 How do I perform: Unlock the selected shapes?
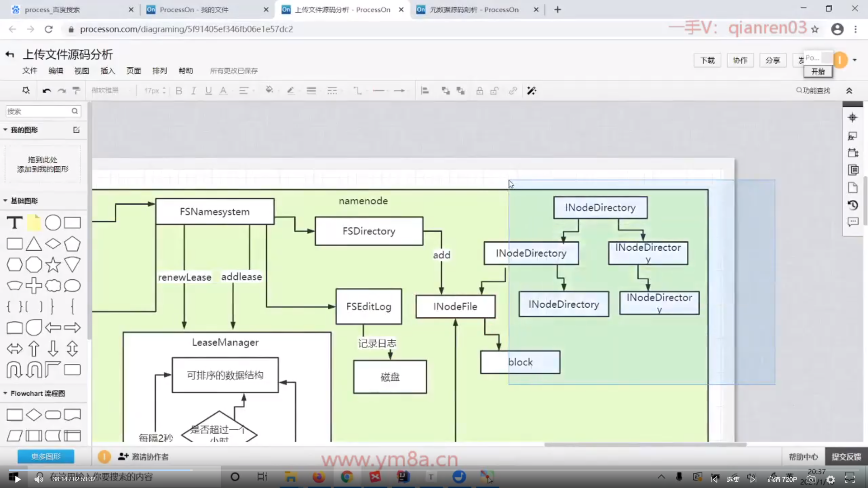pos(495,91)
